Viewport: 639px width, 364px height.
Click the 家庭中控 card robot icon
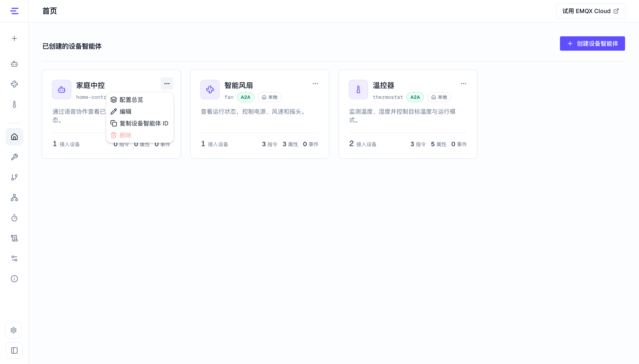pos(61,90)
